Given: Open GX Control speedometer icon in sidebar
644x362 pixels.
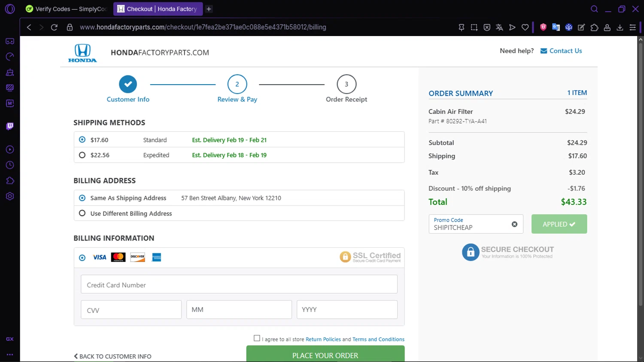Looking at the screenshot, I should click(10, 57).
